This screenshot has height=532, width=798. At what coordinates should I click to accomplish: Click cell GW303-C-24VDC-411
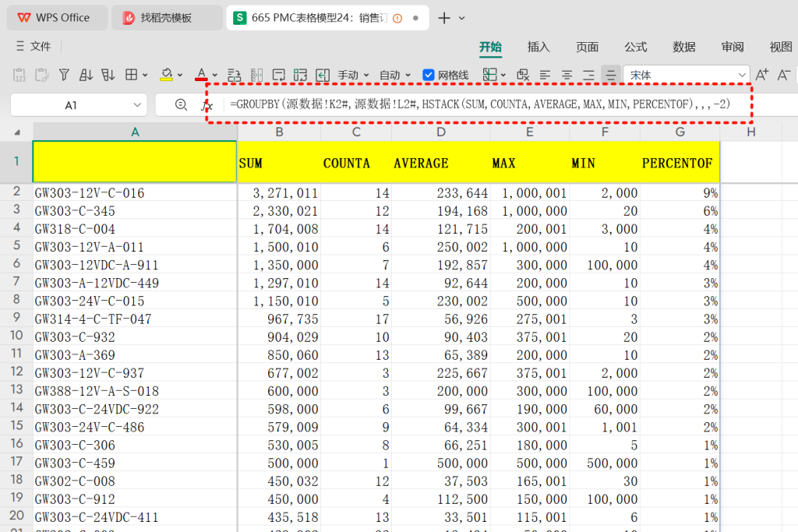[x=135, y=516]
